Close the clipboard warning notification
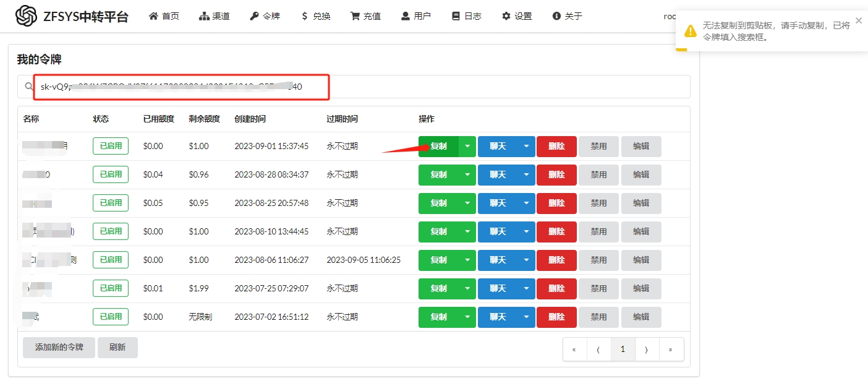 point(858,20)
